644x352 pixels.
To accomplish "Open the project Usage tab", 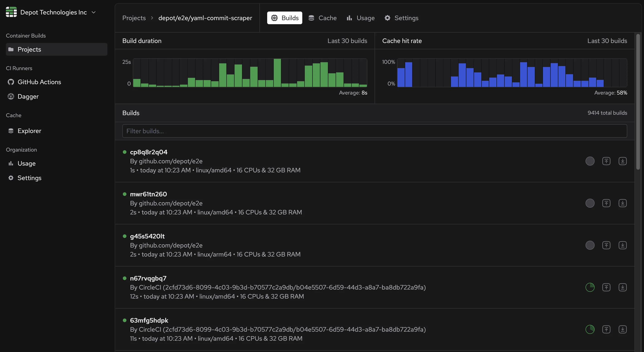I will click(361, 18).
